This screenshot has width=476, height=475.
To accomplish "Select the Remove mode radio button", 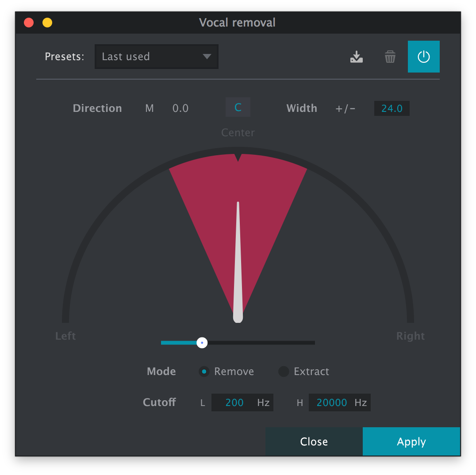I will pos(204,372).
